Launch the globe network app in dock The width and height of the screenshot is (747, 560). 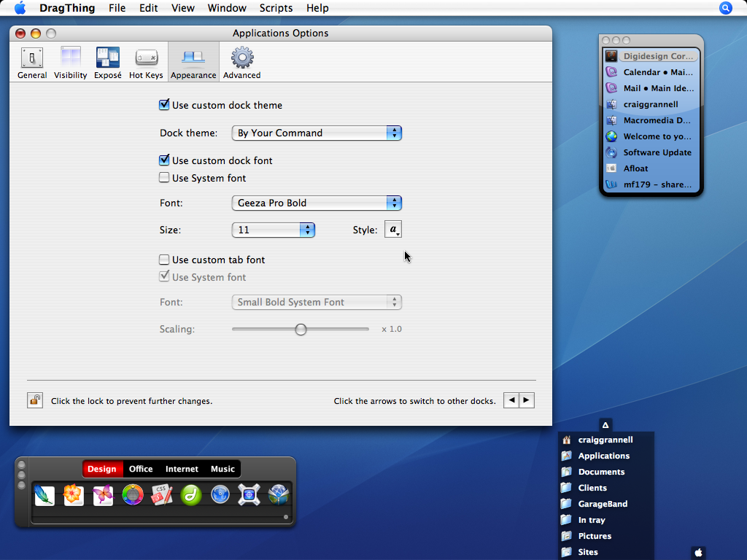coord(279,495)
